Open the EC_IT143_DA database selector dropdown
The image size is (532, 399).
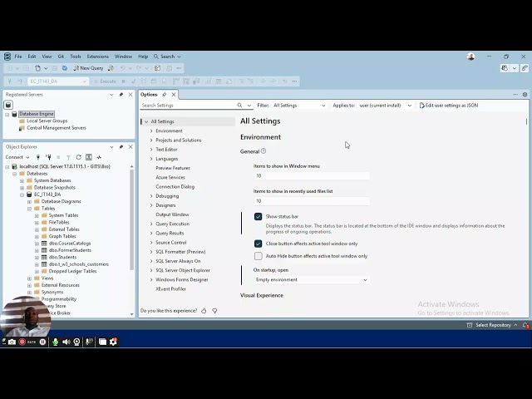click(x=58, y=81)
